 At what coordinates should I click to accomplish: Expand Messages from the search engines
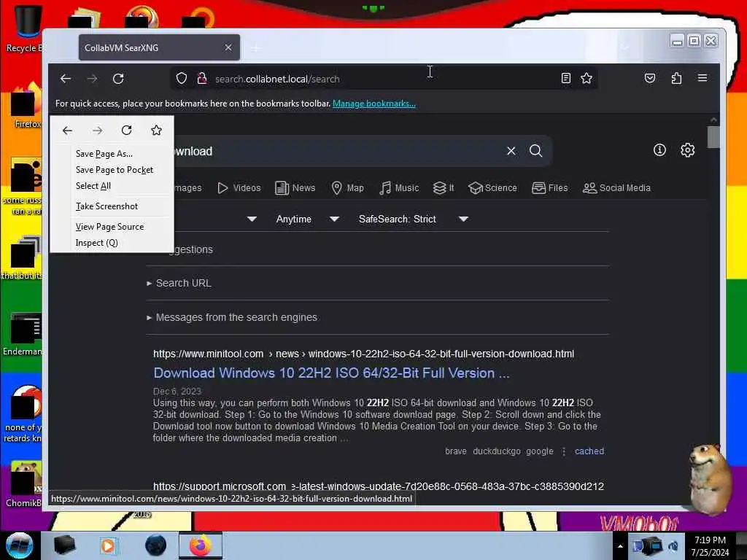click(x=232, y=317)
